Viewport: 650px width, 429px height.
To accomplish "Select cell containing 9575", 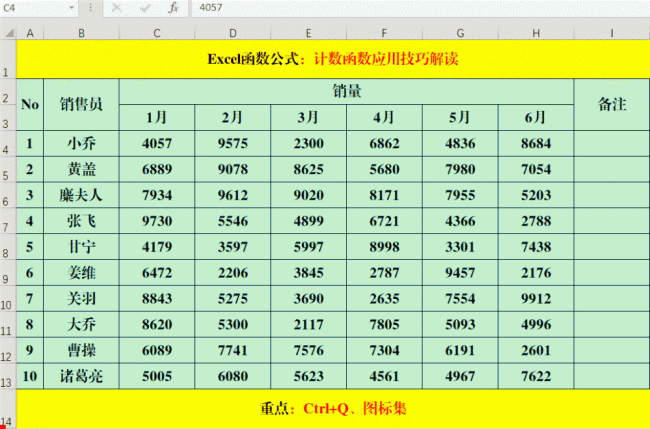I will [233, 143].
